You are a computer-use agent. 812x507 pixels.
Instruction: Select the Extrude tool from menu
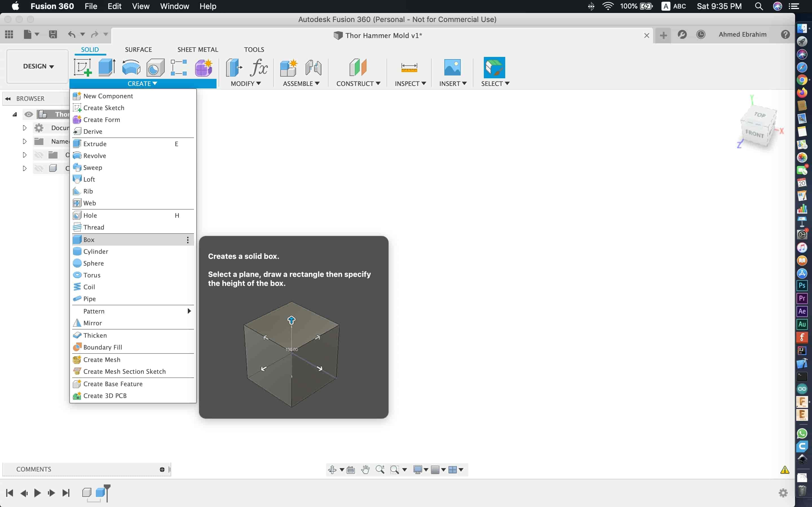(95, 143)
